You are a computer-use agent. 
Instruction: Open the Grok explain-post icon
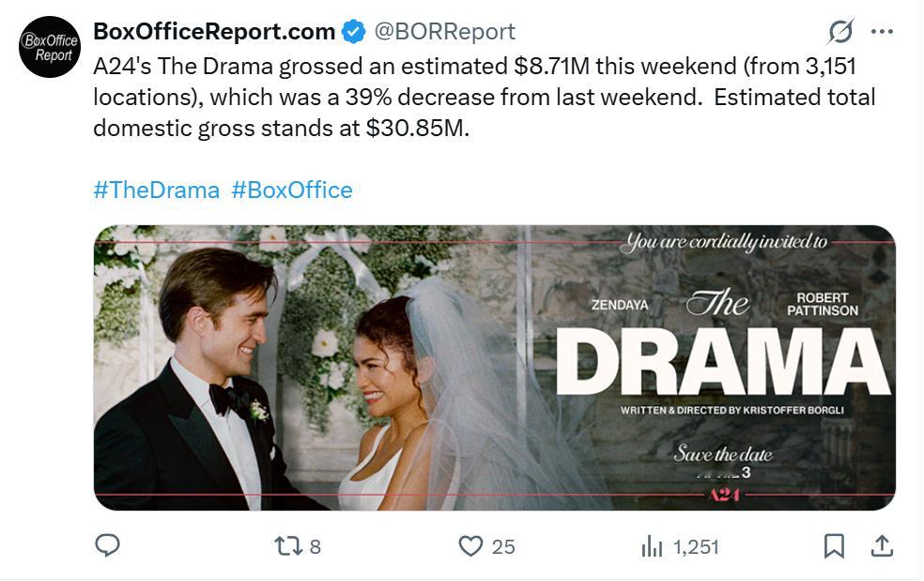pos(840,31)
